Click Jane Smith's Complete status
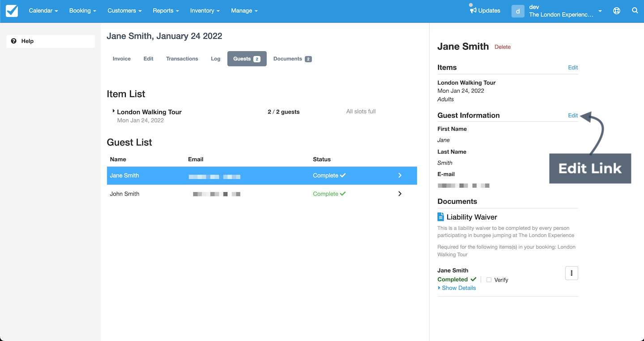Image resolution: width=644 pixels, height=341 pixels. tap(329, 176)
